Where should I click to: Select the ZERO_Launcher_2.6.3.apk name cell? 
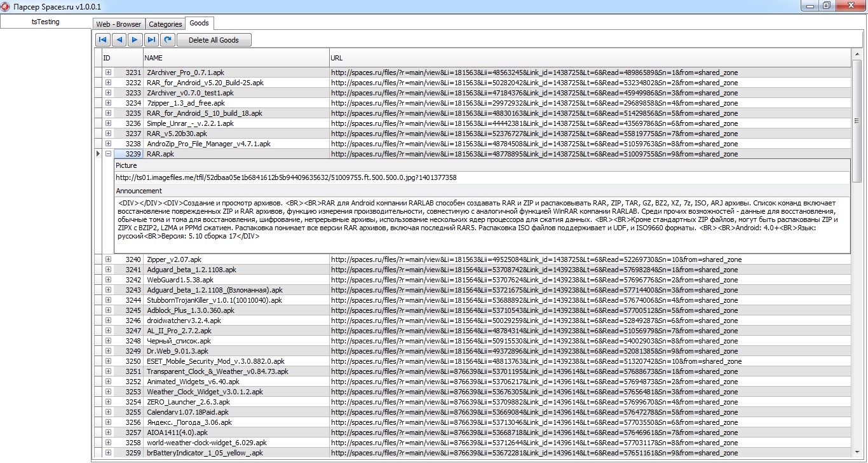coord(236,402)
